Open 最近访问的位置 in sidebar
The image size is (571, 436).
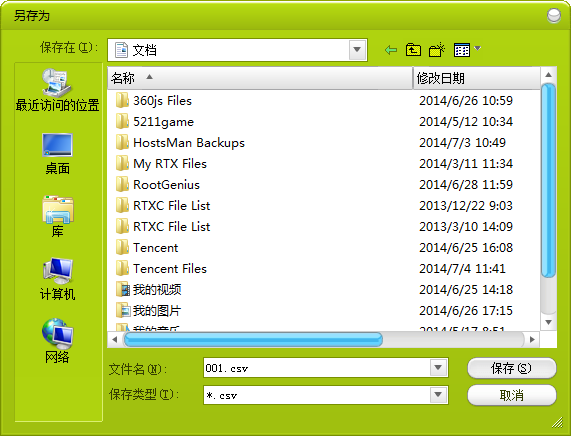[x=57, y=90]
